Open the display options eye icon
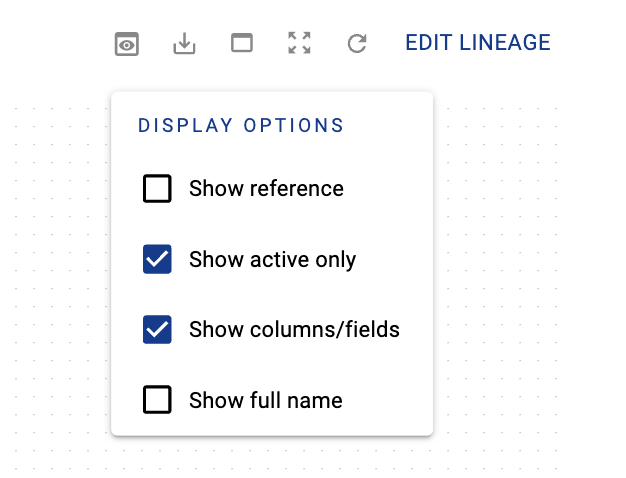Viewport: 626px width, 478px height. click(126, 44)
